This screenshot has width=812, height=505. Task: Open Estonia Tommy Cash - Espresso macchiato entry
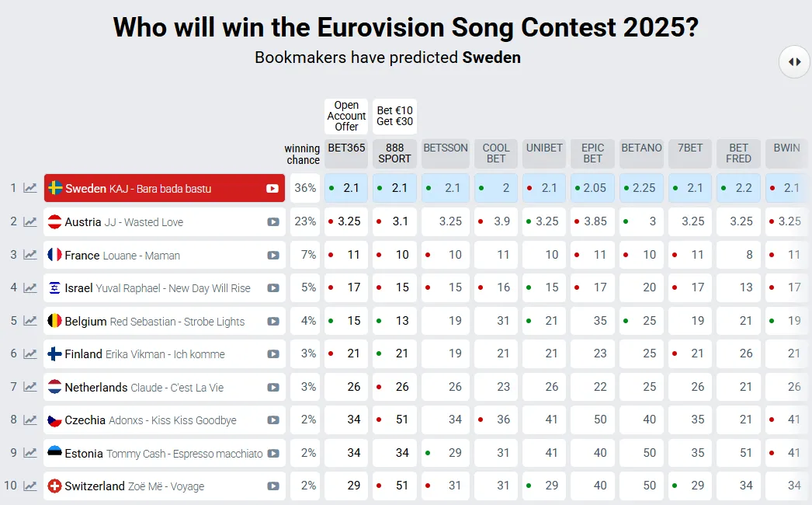pyautogui.click(x=163, y=453)
